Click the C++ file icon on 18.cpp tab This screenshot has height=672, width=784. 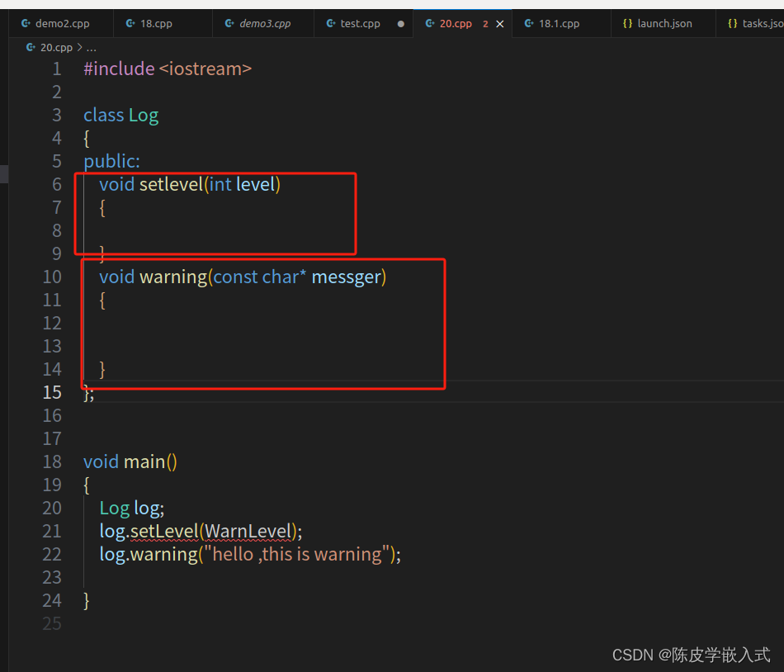[130, 23]
